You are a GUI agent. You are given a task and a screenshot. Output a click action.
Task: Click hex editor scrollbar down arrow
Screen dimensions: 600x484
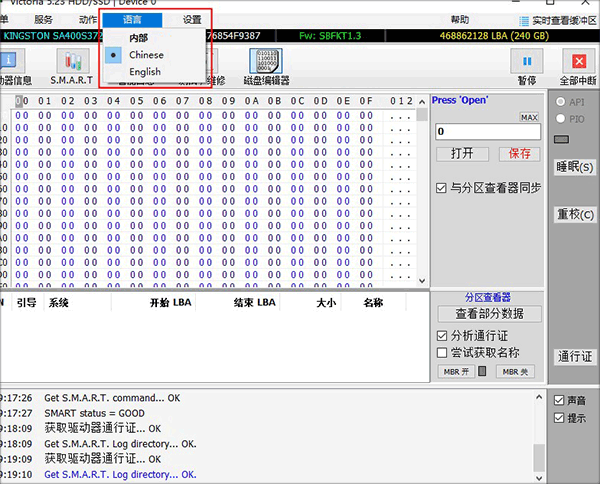point(422,281)
